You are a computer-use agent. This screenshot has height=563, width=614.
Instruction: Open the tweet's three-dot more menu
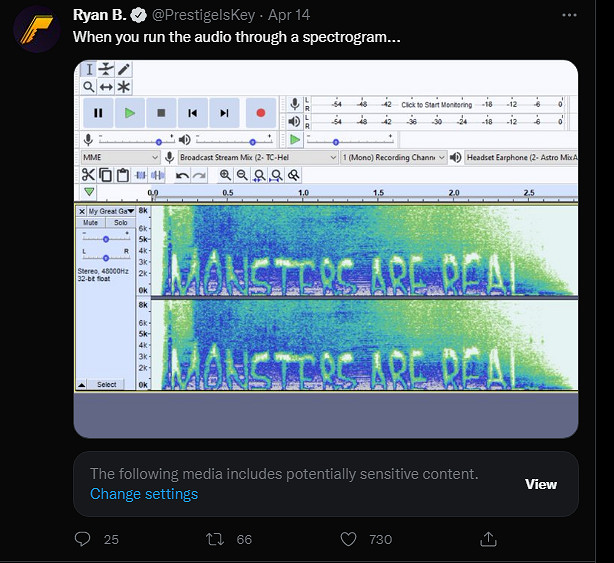tap(569, 16)
